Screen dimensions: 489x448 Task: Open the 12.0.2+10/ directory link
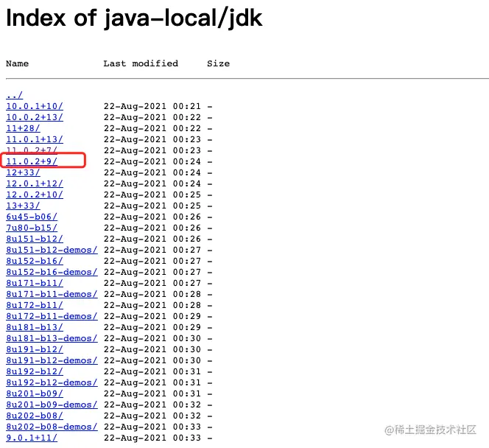click(35, 195)
